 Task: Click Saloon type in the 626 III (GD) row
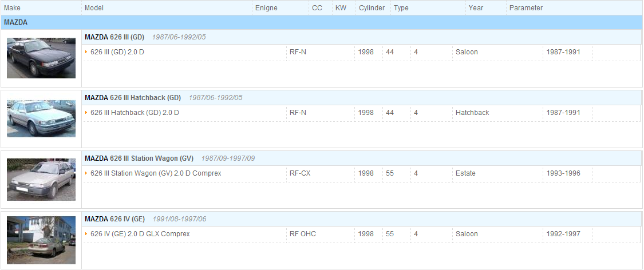click(467, 52)
